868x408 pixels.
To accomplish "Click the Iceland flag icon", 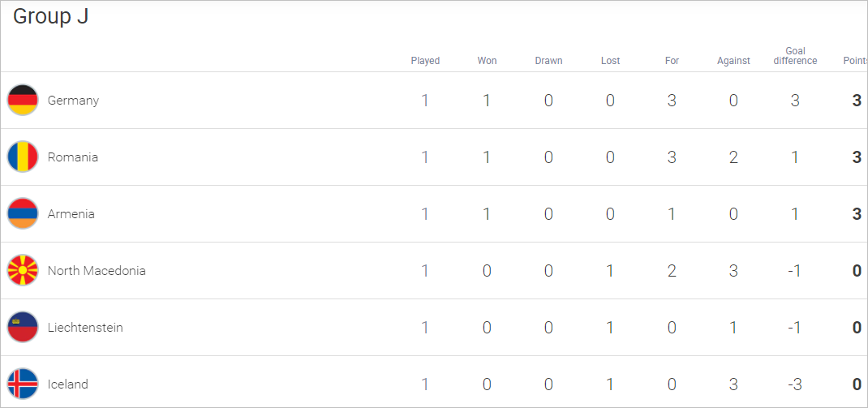I will (23, 384).
